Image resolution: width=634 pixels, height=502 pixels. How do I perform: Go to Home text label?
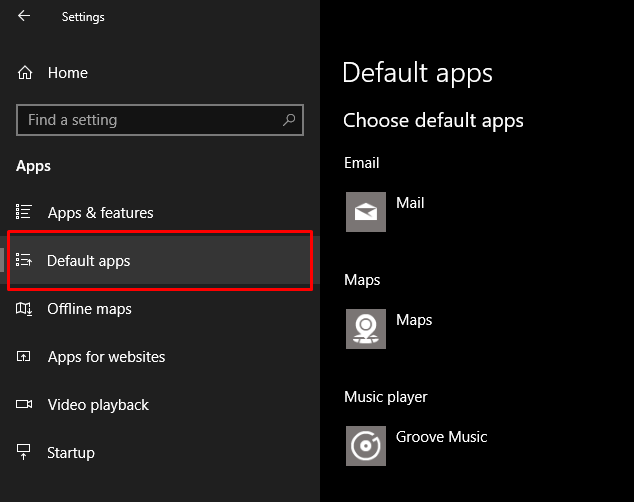67,73
